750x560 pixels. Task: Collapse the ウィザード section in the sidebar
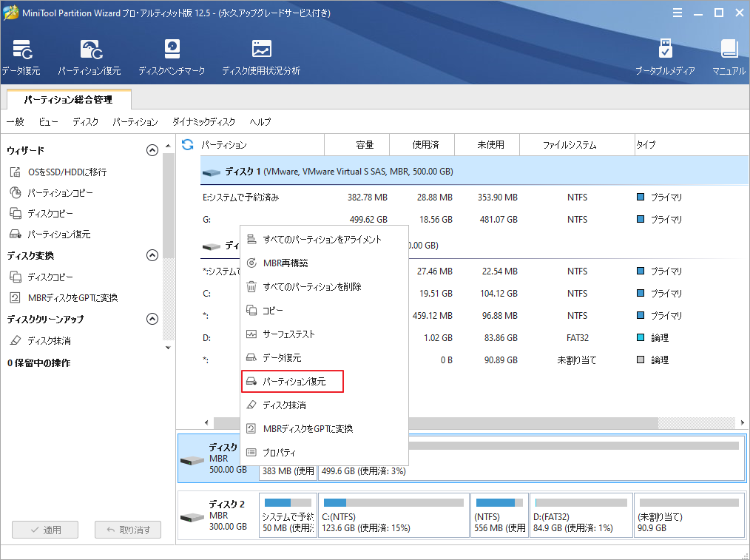tap(153, 149)
